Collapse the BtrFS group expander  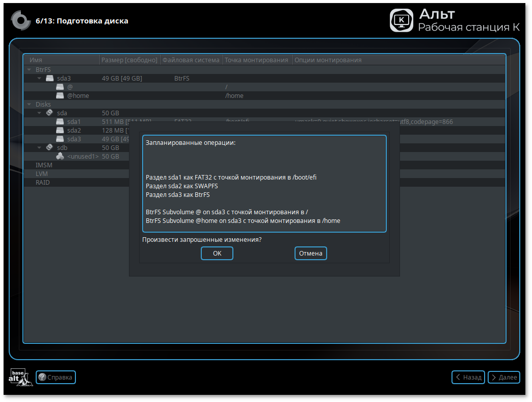[29, 69]
